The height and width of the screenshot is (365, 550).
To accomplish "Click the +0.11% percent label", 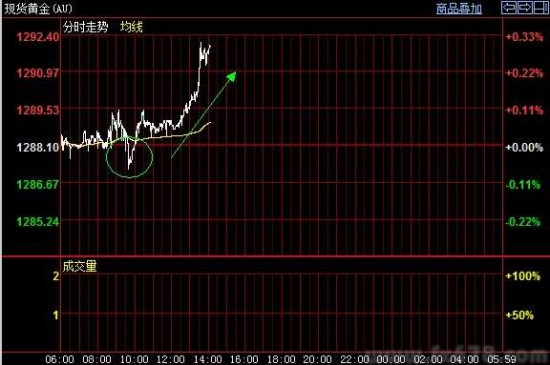I will pyautogui.click(x=524, y=110).
